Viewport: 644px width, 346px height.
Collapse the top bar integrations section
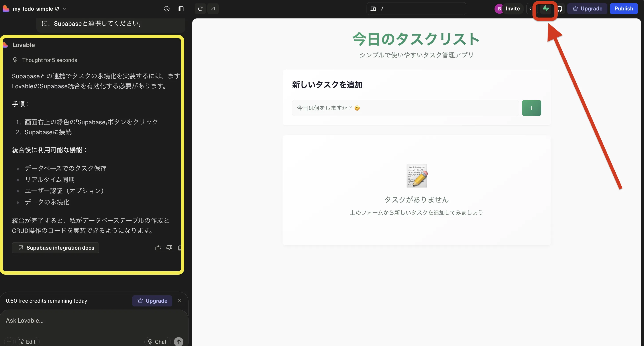530,8
